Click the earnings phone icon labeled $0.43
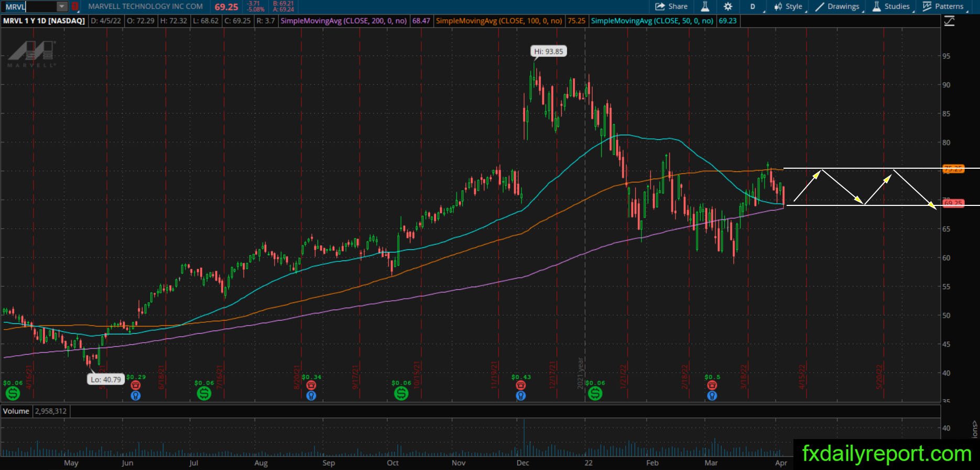Viewport: 980px width, 470px height. (x=520, y=386)
